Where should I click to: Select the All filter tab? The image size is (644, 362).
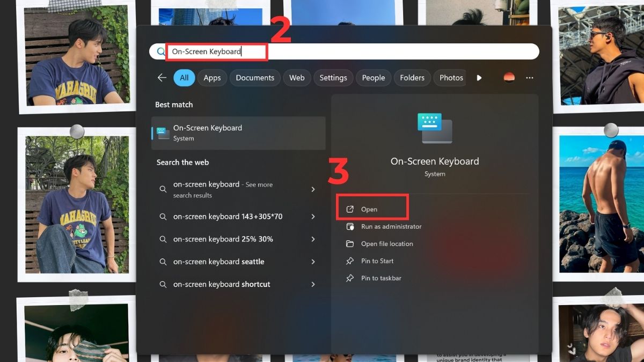(184, 78)
